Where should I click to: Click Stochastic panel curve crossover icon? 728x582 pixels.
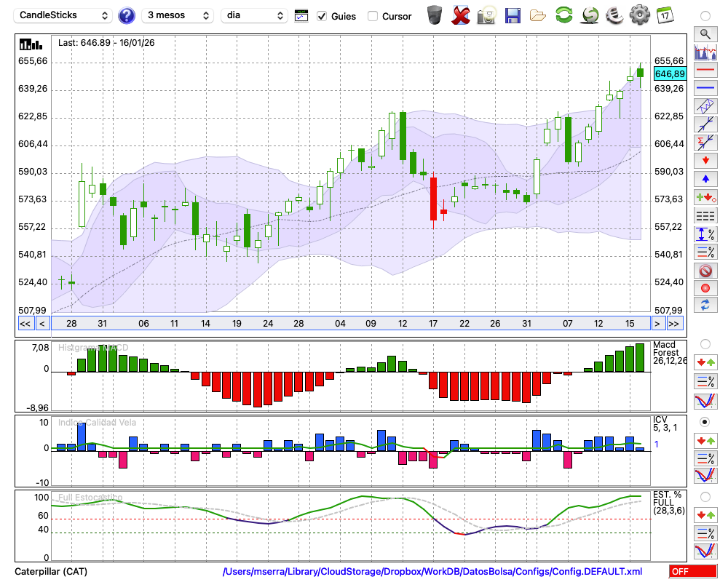(x=705, y=551)
